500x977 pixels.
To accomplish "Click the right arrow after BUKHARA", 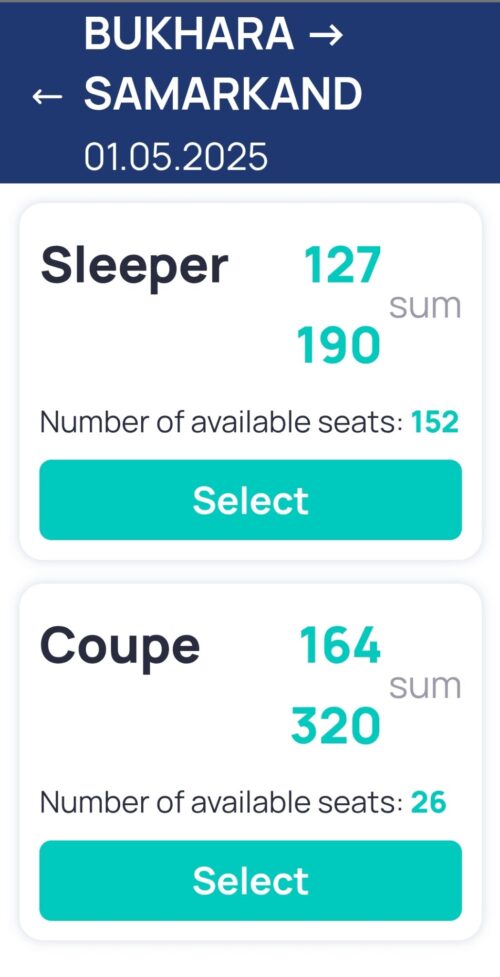I will [x=326, y=34].
